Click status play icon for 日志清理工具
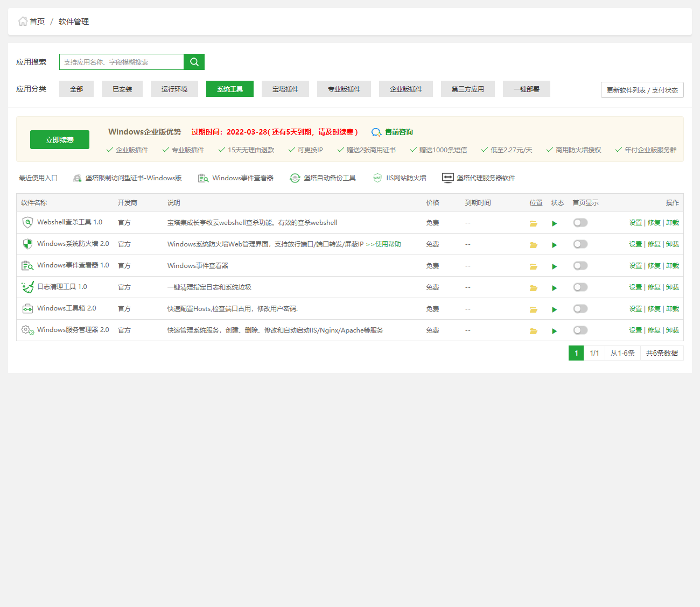 (554, 288)
